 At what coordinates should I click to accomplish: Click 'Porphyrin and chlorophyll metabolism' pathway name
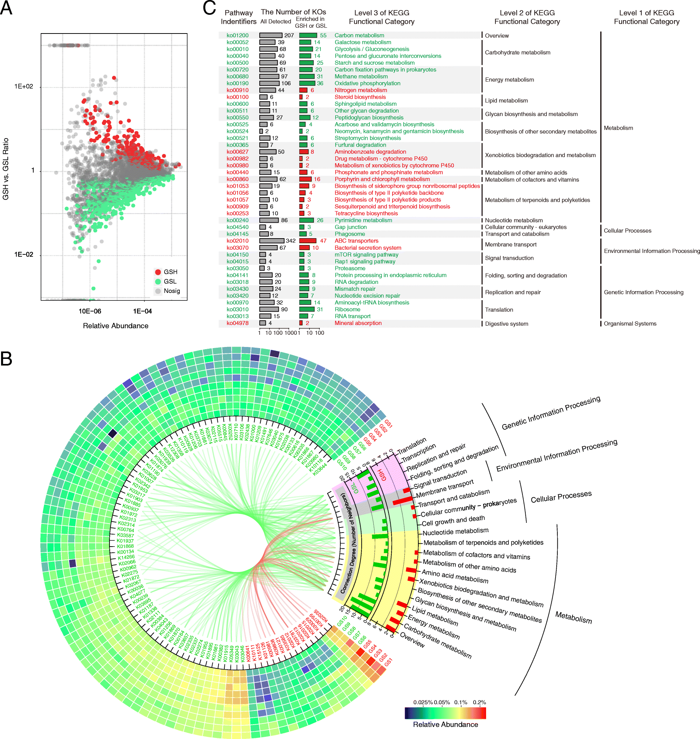tap(382, 179)
